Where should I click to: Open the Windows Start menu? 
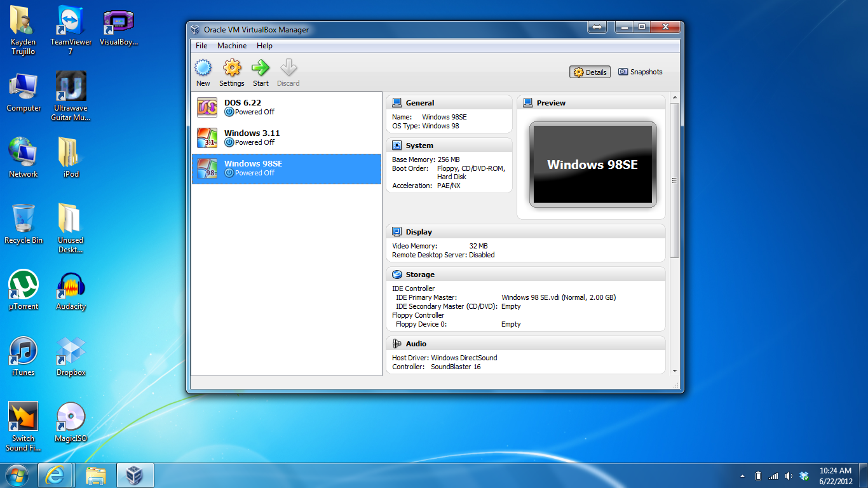click(x=17, y=475)
